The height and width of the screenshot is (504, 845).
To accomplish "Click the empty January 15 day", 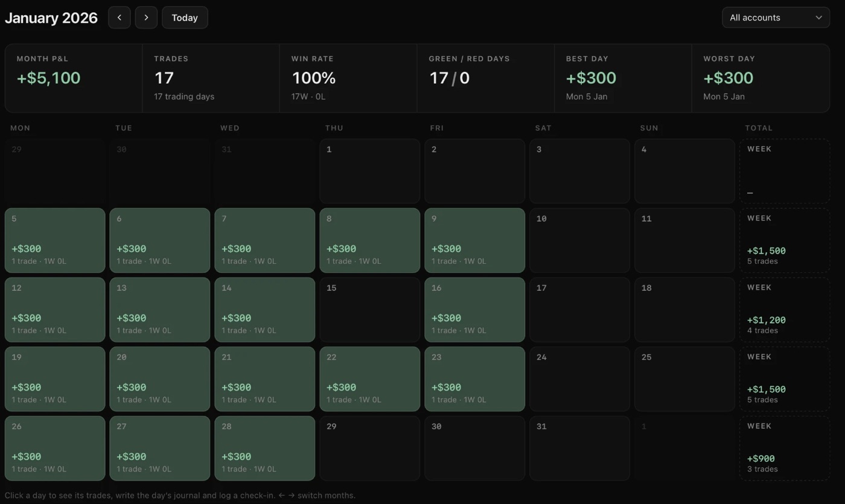I will [x=370, y=310].
